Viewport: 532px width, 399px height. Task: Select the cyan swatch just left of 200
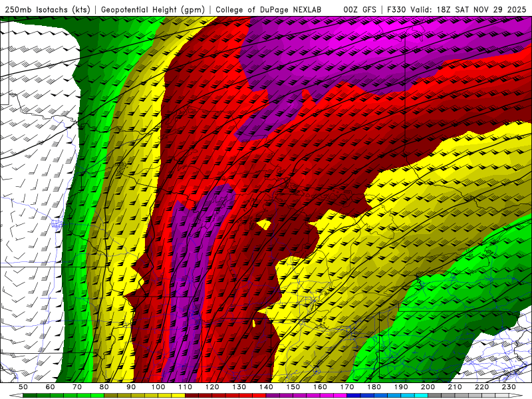pyautogui.click(x=421, y=396)
